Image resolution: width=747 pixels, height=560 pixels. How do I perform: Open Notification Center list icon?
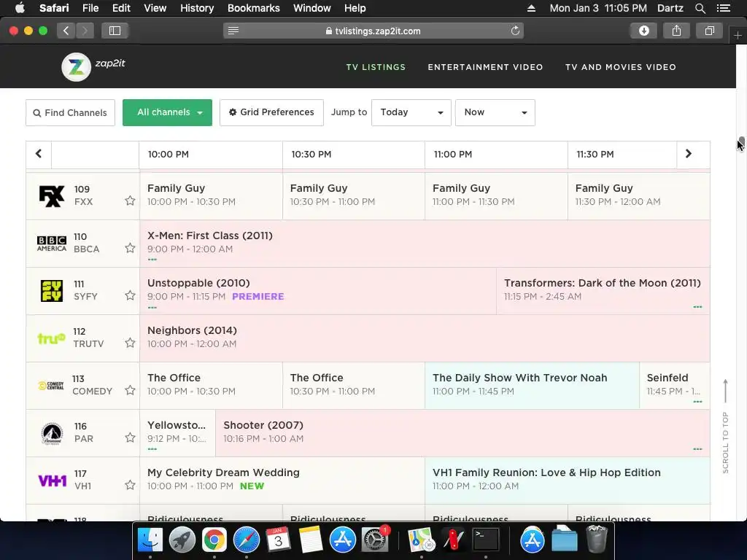point(723,8)
